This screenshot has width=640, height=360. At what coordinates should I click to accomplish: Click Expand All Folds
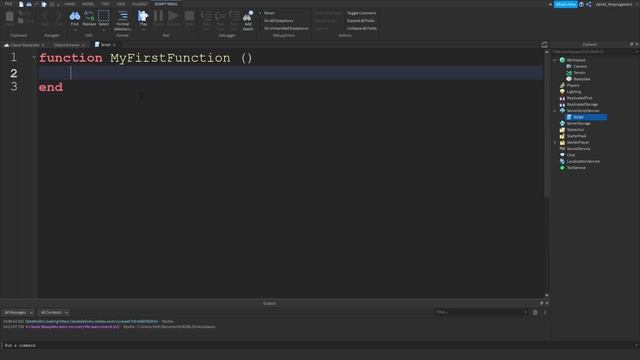point(361,21)
